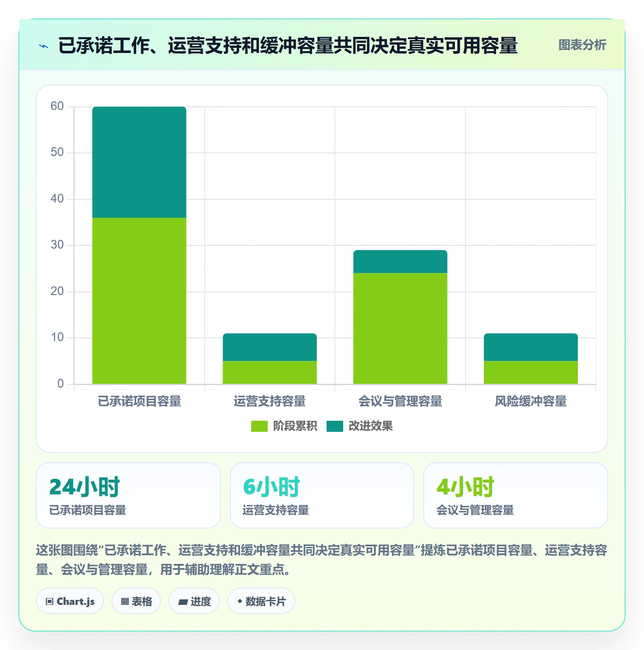644x650 pixels.
Task: Select the 数据卡片 tag chip
Action: 261,601
